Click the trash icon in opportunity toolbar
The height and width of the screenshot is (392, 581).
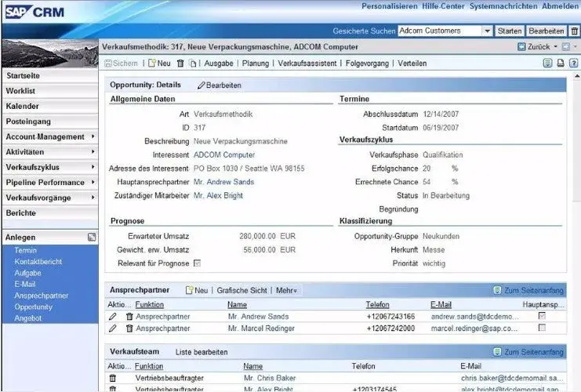[x=180, y=64]
